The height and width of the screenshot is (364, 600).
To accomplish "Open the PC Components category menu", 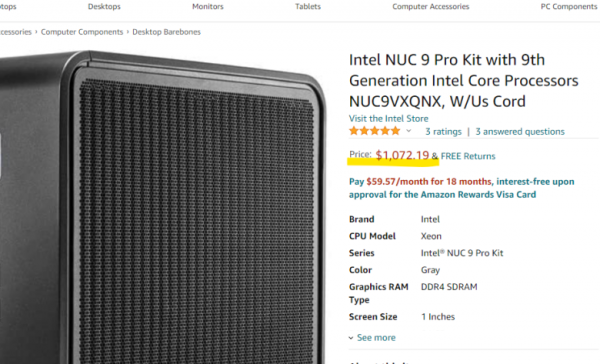I will coord(569,7).
